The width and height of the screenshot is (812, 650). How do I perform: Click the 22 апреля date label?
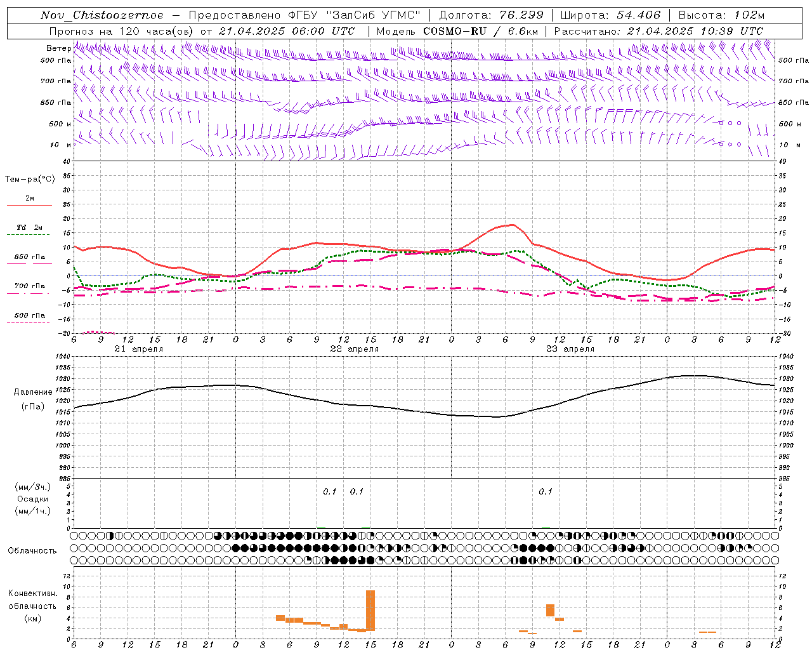click(x=354, y=349)
